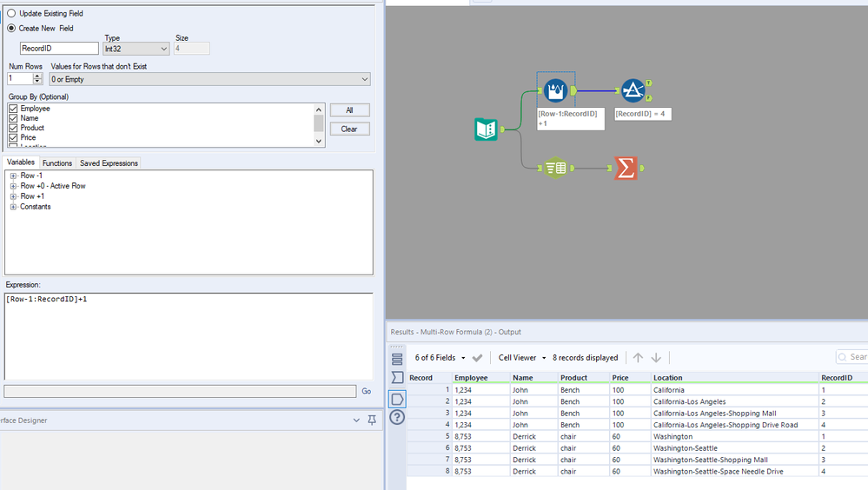Screen dimensions: 868x490
Task: Click the Name column header
Action: pos(533,378)
